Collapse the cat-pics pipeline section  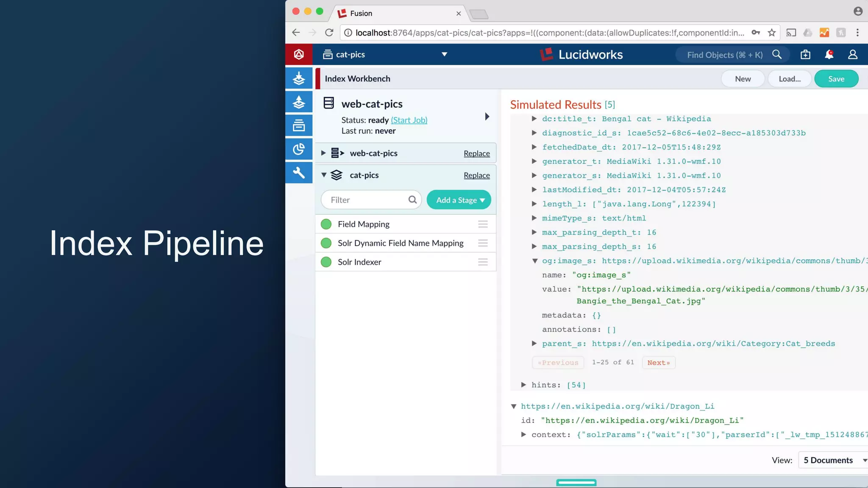click(324, 175)
